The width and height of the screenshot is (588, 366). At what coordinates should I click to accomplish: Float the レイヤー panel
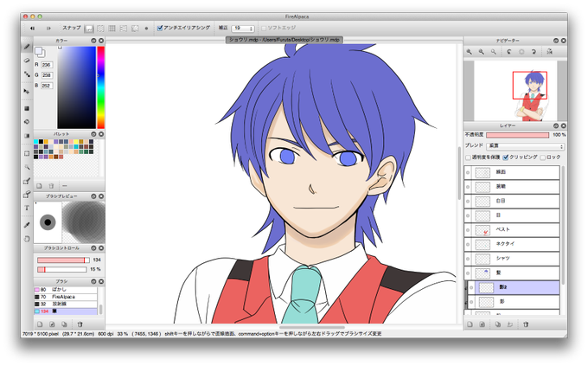click(x=556, y=125)
